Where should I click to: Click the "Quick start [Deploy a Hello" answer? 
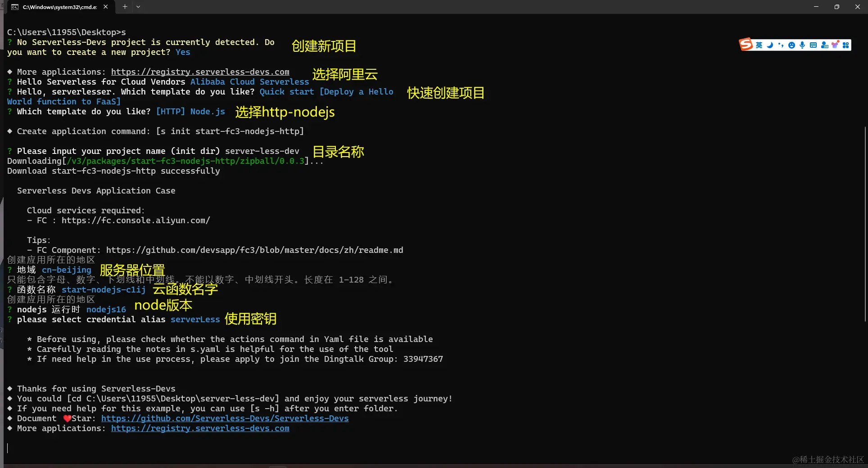tap(326, 92)
